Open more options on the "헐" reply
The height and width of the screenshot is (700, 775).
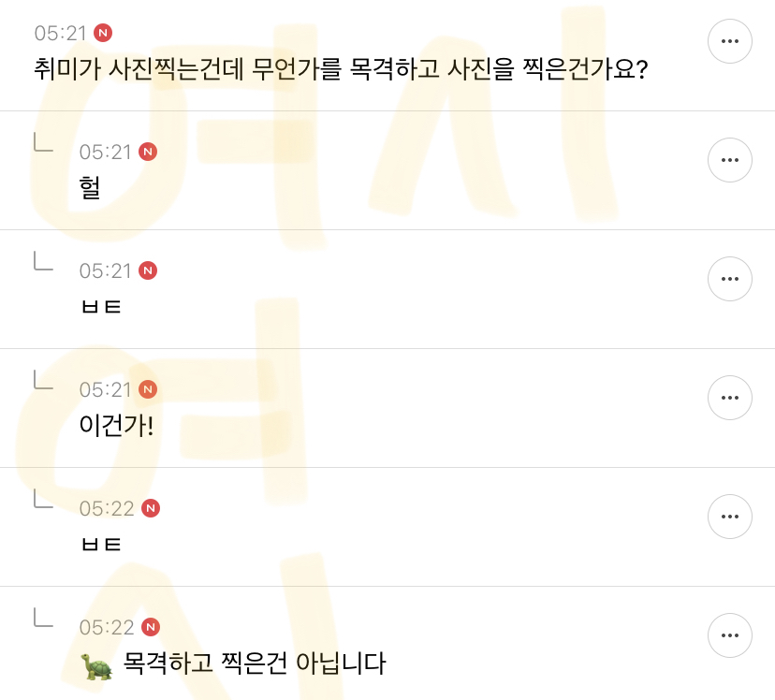(729, 160)
